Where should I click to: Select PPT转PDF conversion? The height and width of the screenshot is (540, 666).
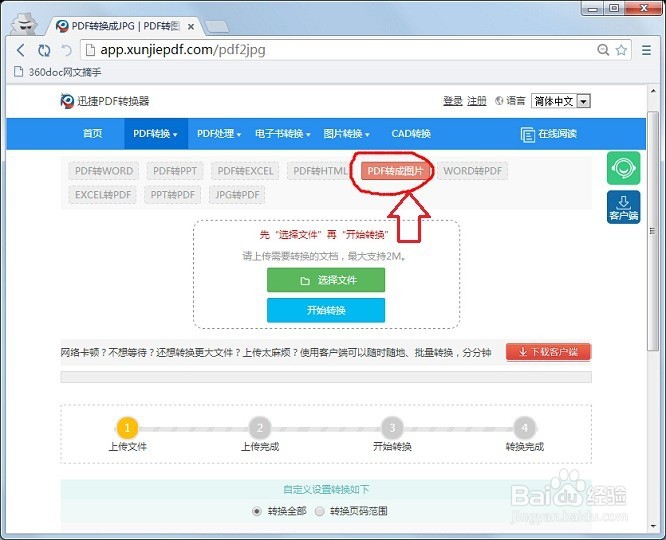172,195
